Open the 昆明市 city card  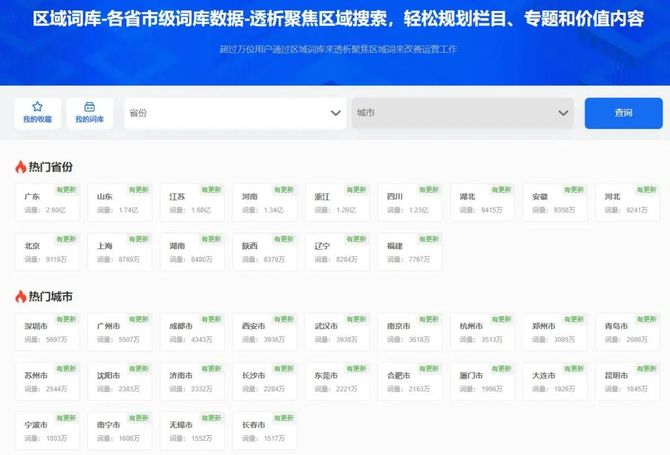pyautogui.click(x=628, y=382)
